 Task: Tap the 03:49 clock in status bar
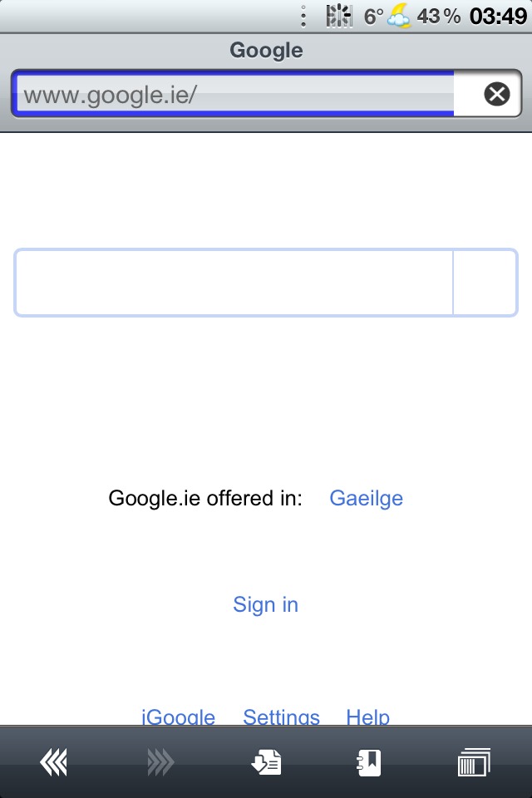[498, 16]
